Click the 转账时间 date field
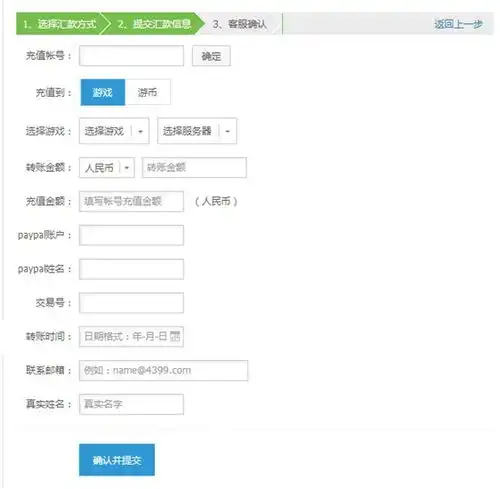The width and height of the screenshot is (500, 489). tap(131, 337)
